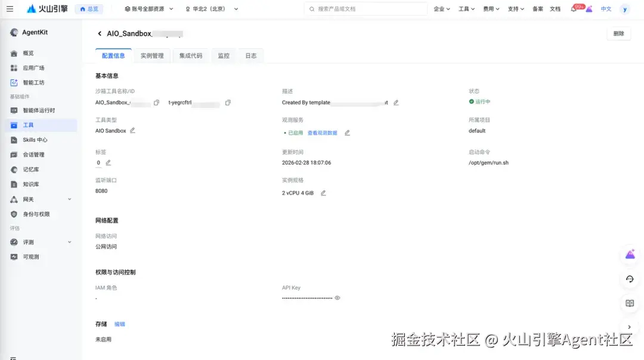Switch to the 监控 tab

224,56
